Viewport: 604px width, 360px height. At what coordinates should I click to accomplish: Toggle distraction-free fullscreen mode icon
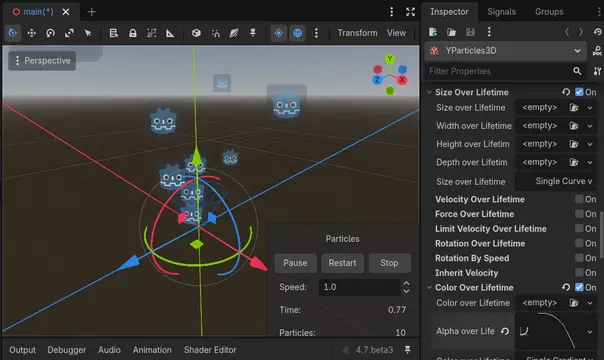click(411, 12)
